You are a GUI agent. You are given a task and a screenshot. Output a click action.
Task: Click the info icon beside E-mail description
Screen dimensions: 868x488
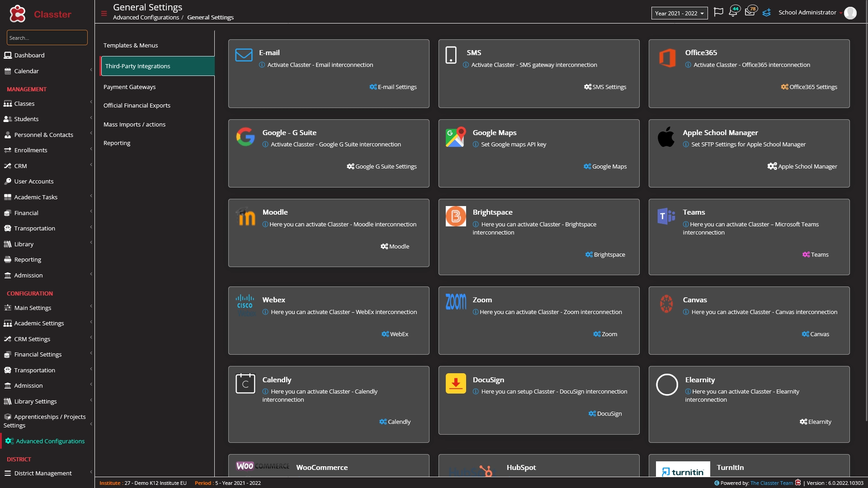point(262,65)
